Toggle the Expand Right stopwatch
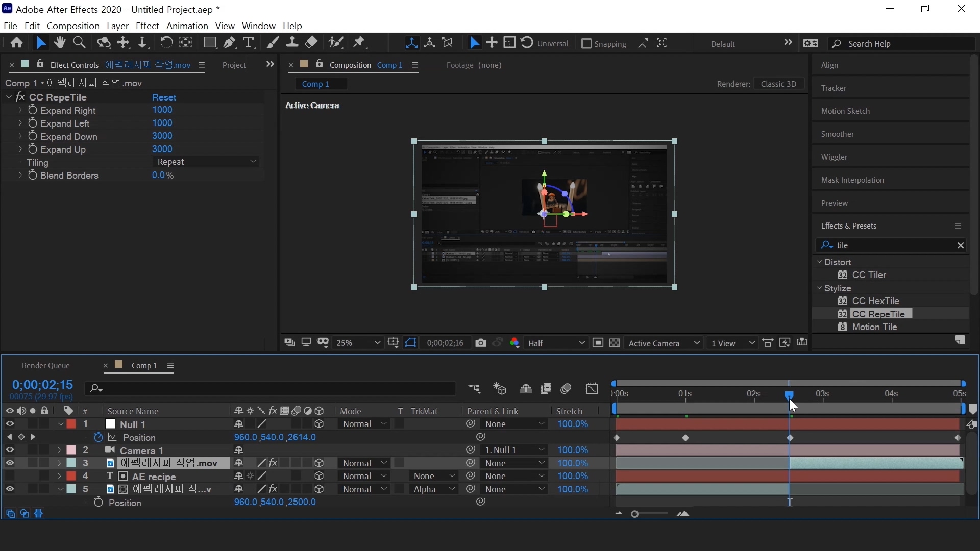 (x=33, y=110)
